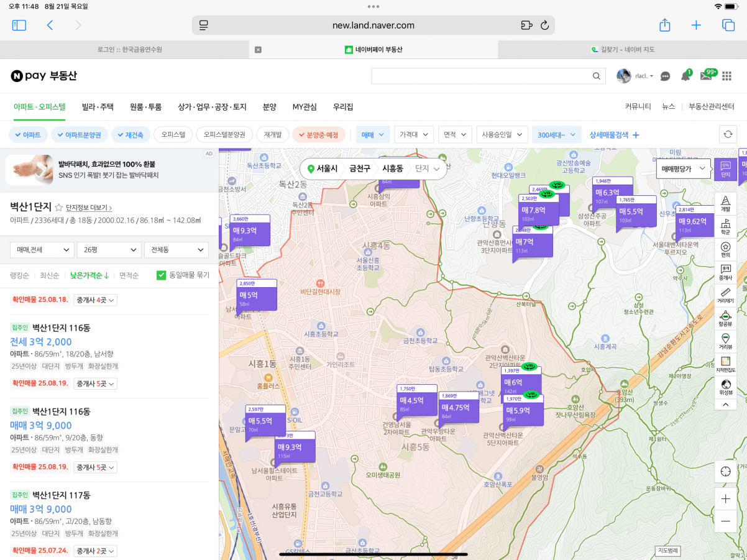Select the 분양 tab

(269, 107)
